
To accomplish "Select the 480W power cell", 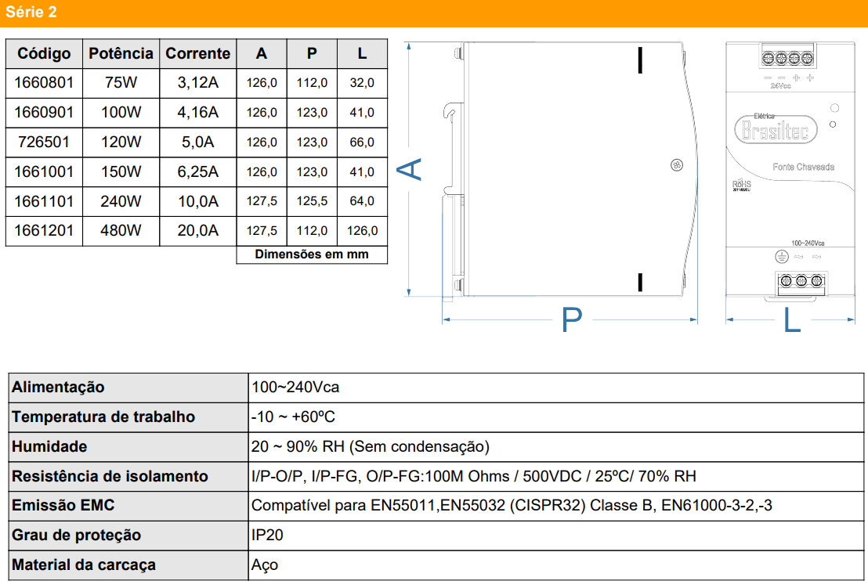I will point(121,231).
